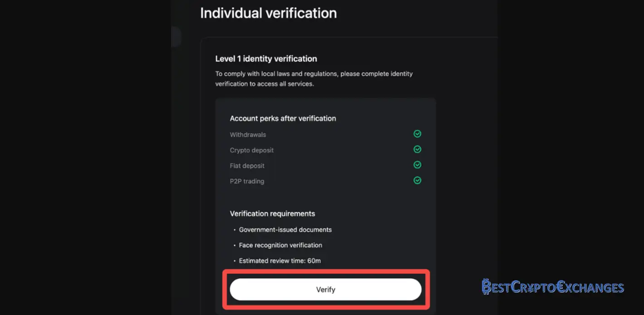Click the local laws compliance description text
This screenshot has width=644, height=315.
(x=314, y=78)
